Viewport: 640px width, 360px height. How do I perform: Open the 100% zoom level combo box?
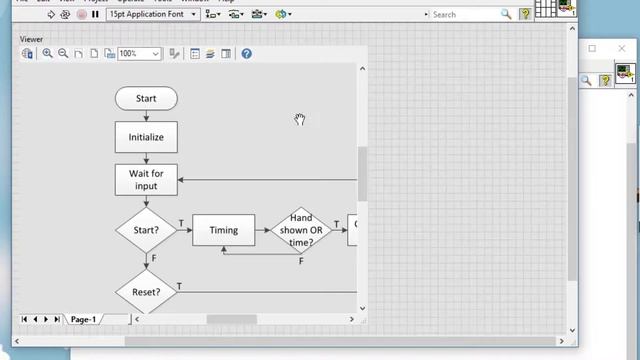click(x=140, y=53)
